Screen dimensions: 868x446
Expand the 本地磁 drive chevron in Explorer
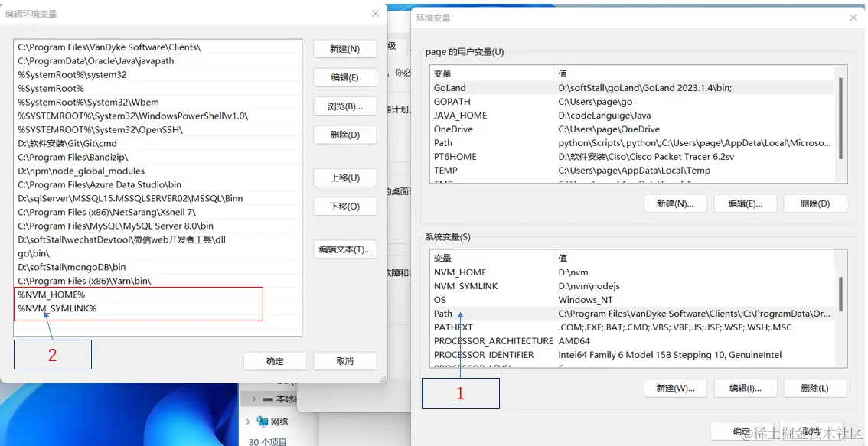click(253, 399)
